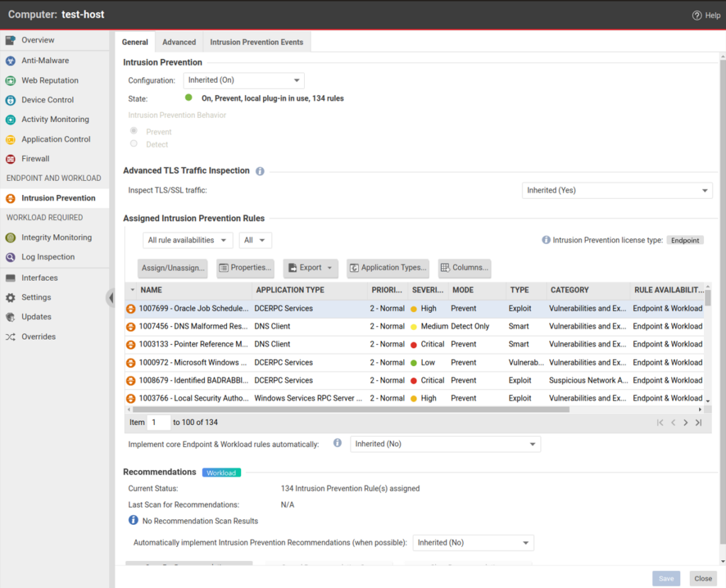This screenshot has height=588, width=726.
Task: Click the sort arrow left of NAME column
Action: (x=133, y=290)
